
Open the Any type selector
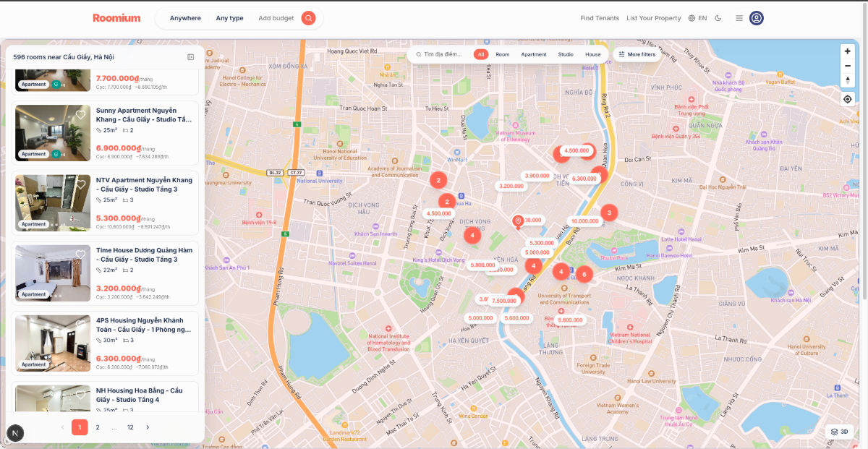coord(230,18)
